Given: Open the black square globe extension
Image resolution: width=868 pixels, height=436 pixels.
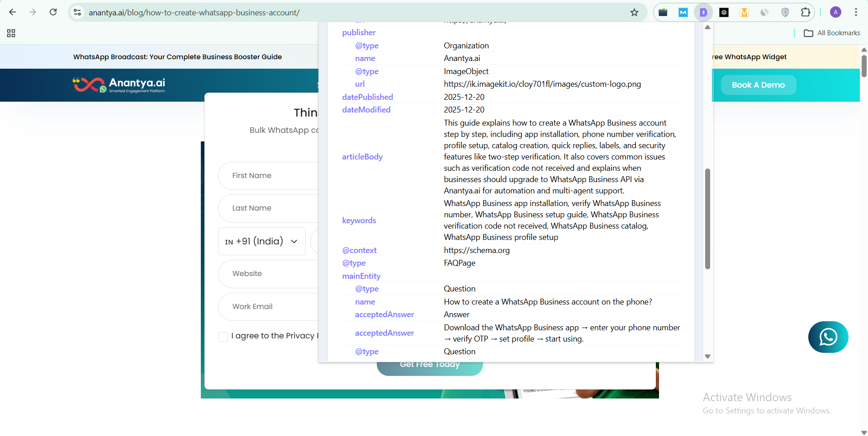Looking at the screenshot, I should [x=724, y=12].
